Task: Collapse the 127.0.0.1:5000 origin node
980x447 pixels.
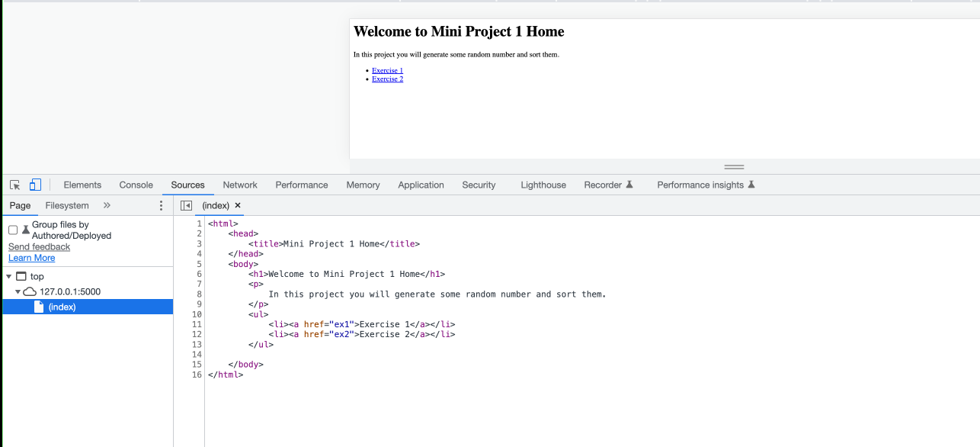Action: click(x=18, y=292)
